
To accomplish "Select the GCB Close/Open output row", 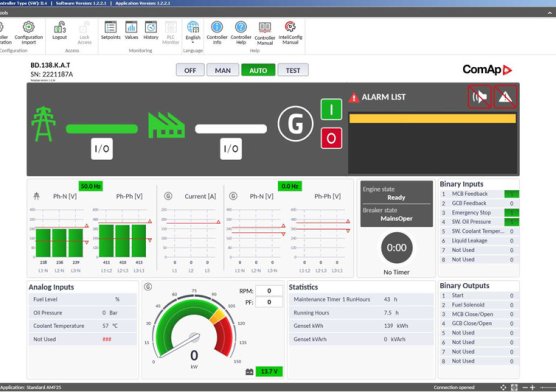I will click(479, 323).
